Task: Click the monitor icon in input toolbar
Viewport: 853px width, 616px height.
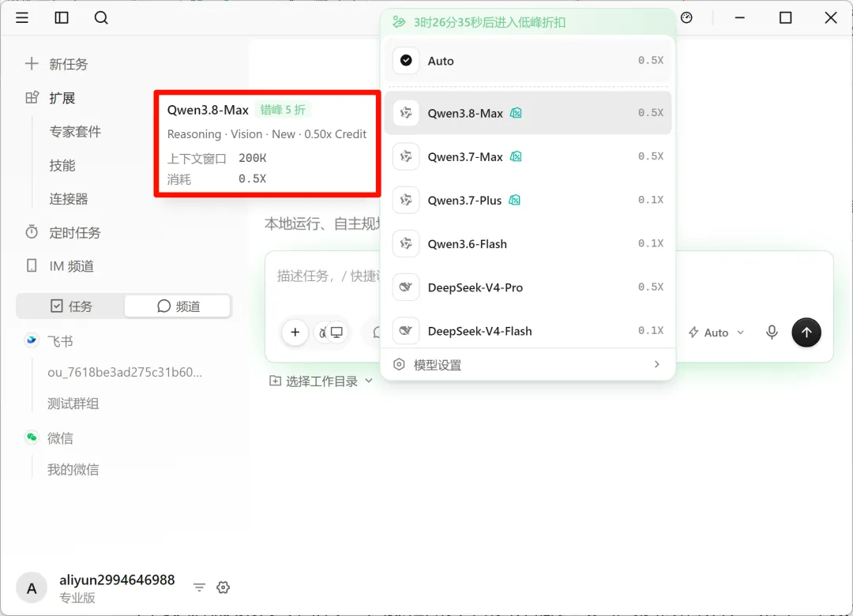Action: click(336, 332)
